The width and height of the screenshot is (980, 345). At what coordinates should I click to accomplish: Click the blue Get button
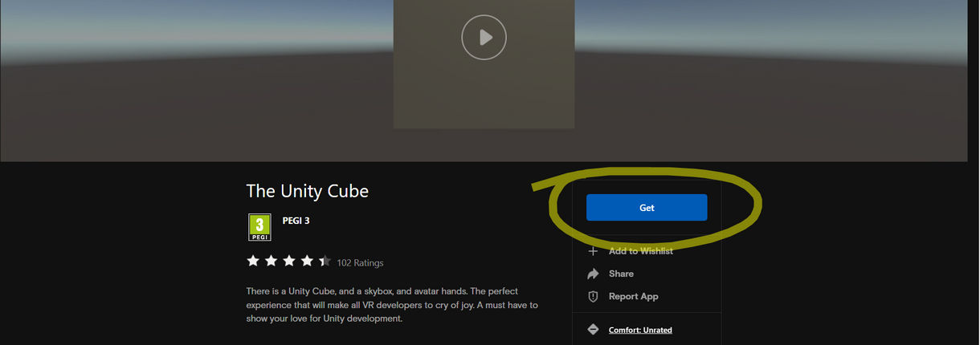pos(647,207)
